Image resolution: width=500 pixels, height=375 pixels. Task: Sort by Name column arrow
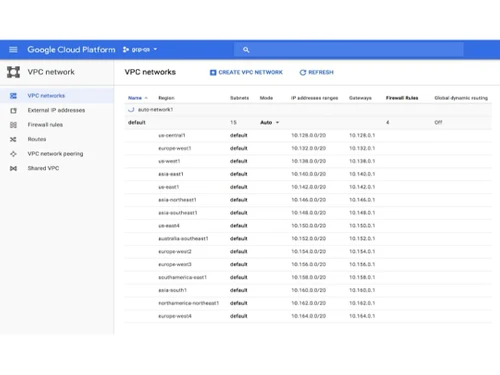click(146, 98)
